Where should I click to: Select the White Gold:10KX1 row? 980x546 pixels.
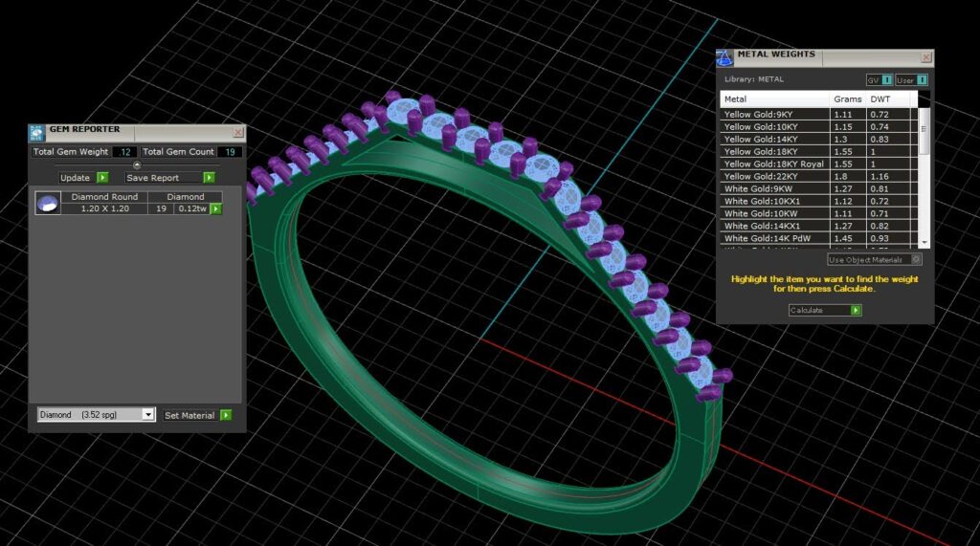(x=819, y=201)
